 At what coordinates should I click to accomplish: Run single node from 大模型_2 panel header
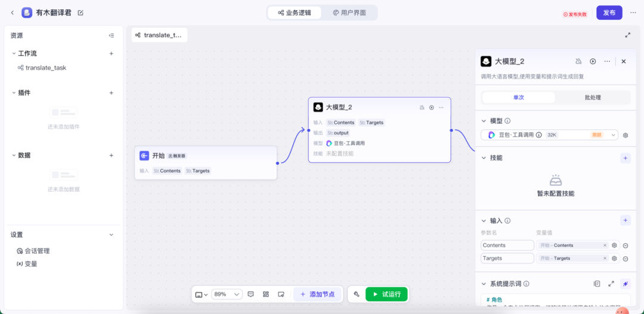(x=593, y=61)
